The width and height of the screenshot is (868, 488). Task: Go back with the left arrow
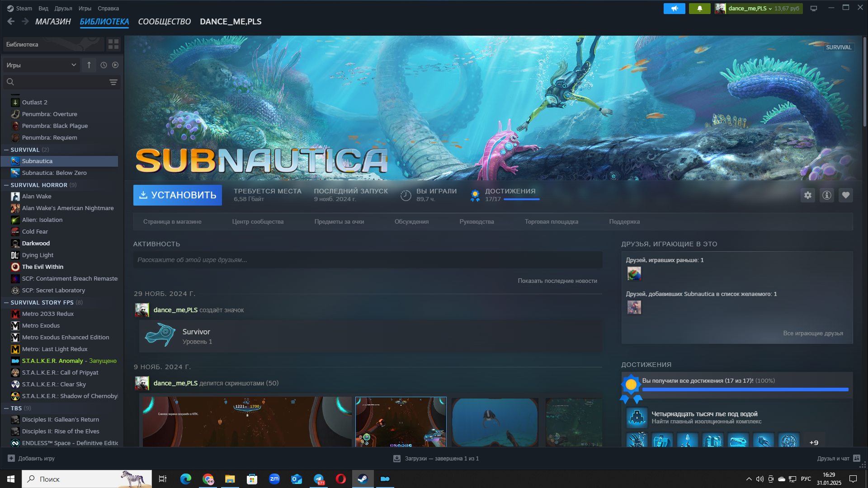(11, 21)
